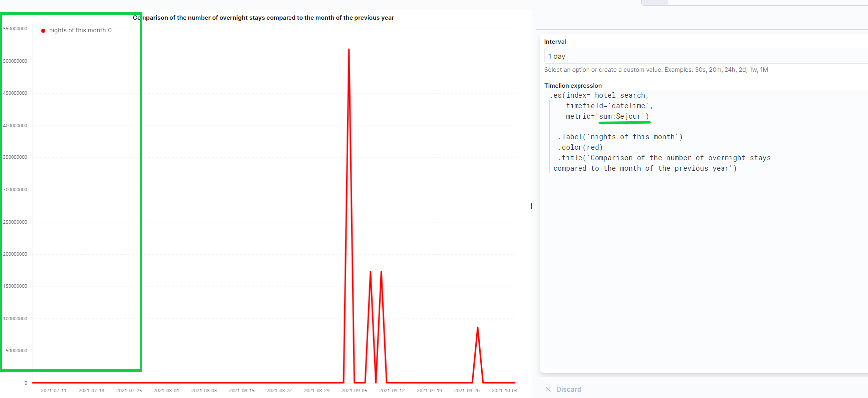Click the panel resize handle beside the chart
This screenshot has height=398, width=868.
pos(532,206)
